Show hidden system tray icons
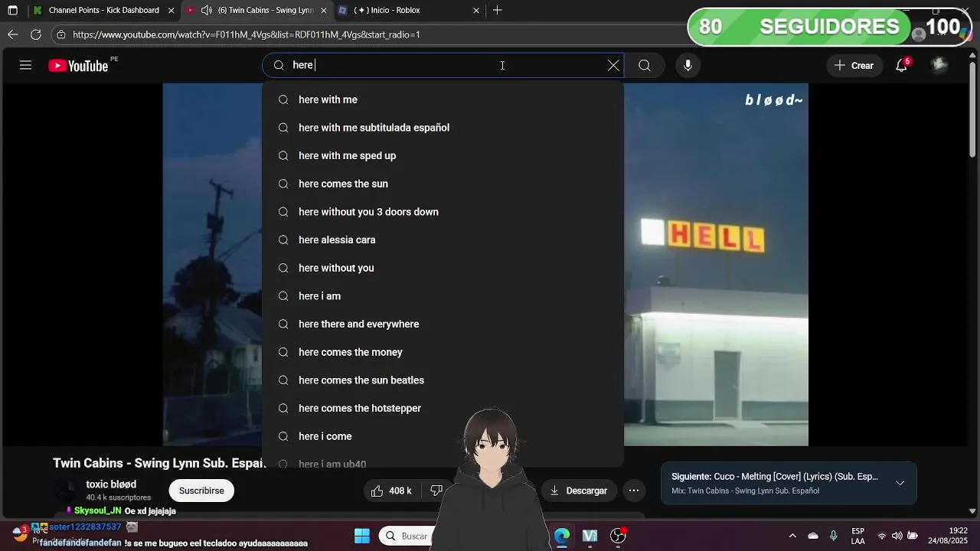 point(792,536)
